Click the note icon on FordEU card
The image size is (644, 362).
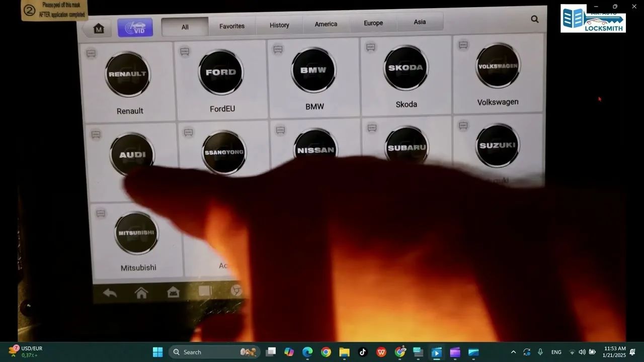click(185, 51)
